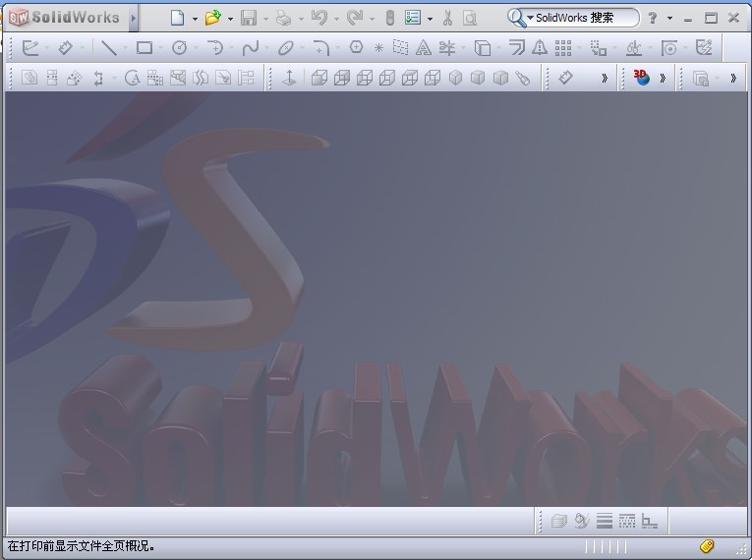Click the horizontal lines icon at the bottom

(605, 521)
